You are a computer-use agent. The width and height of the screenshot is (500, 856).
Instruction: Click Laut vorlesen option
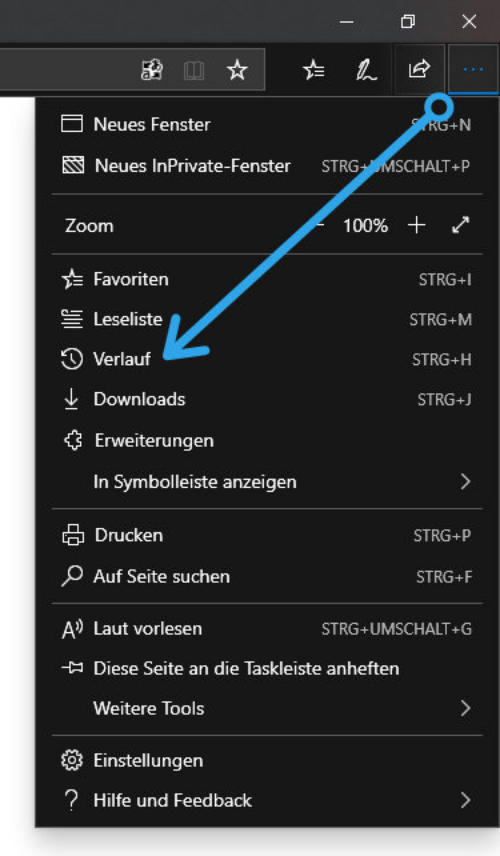[x=267, y=629]
